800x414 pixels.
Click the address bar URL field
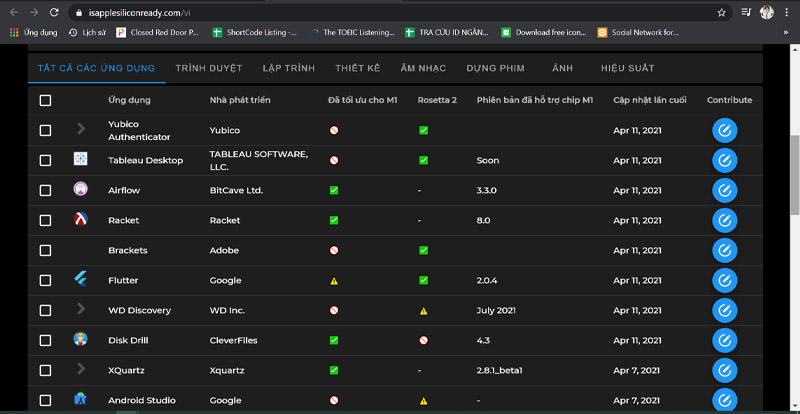[x=398, y=13]
